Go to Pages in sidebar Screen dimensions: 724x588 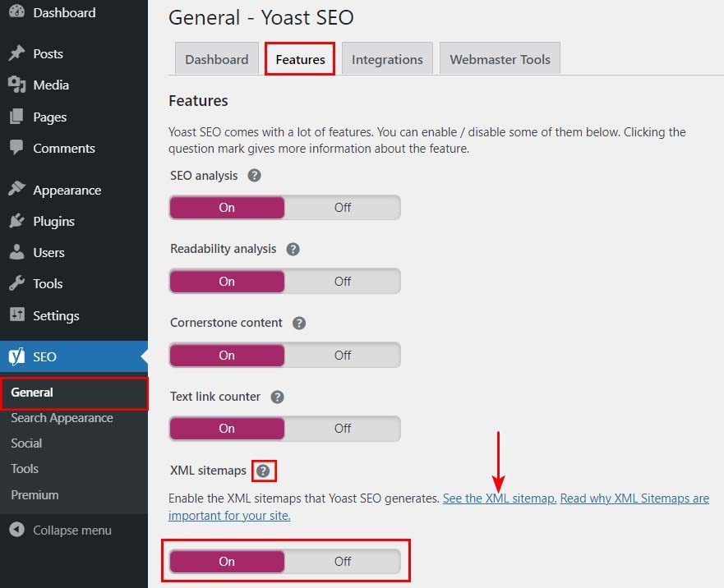tap(50, 117)
